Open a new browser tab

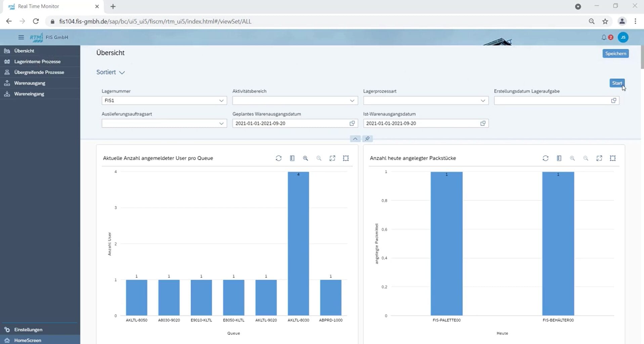pos(113,6)
